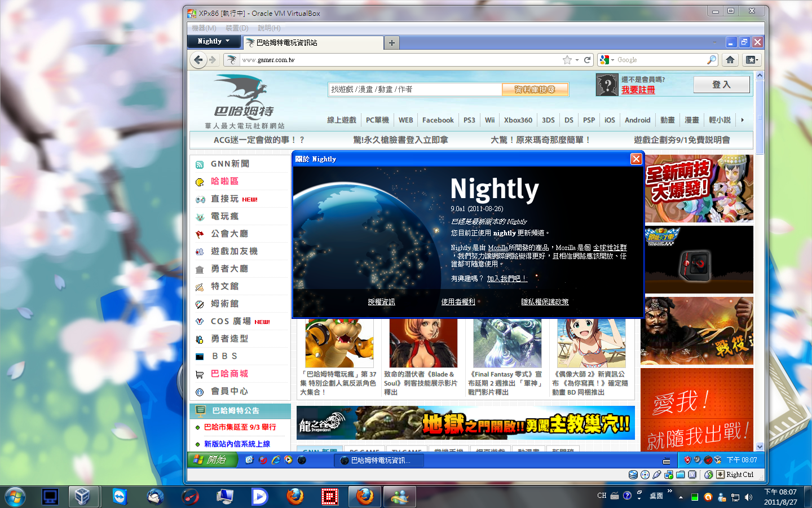The image size is (812, 508).
Task: Show hidden Windows 7 tray icons
Action: coord(681,497)
